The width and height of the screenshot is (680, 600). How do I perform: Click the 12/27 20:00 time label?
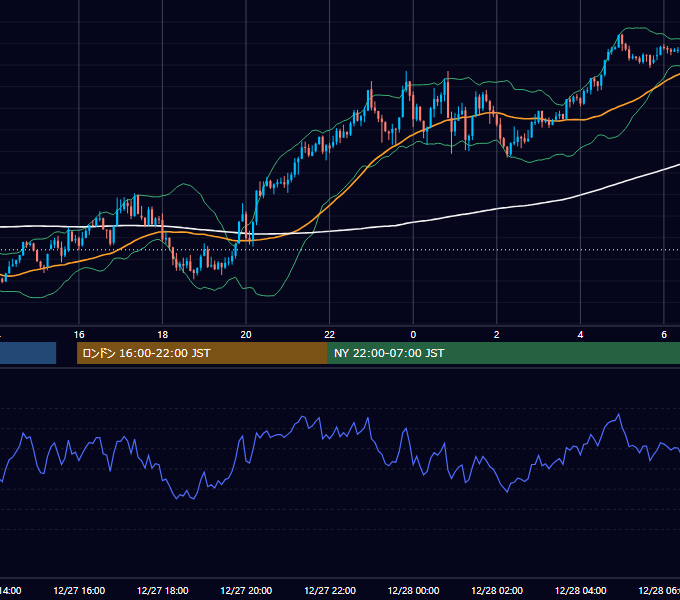pos(246,590)
